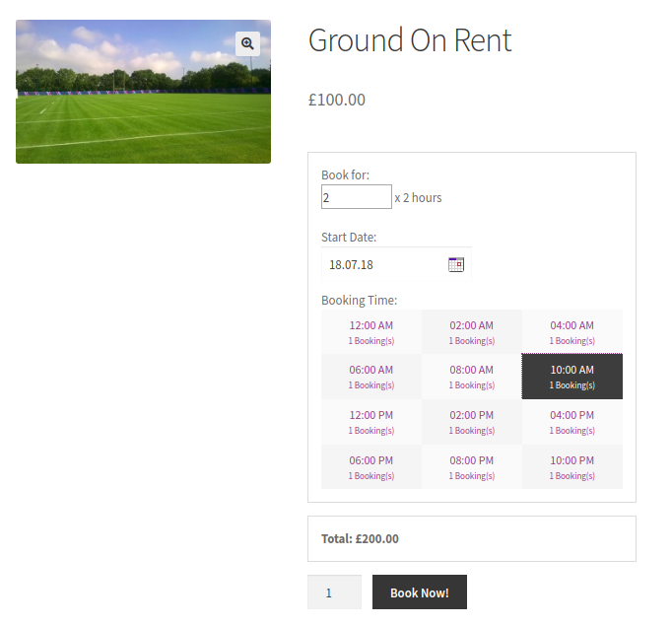Select the 08:00 PM time slot

click(x=471, y=467)
